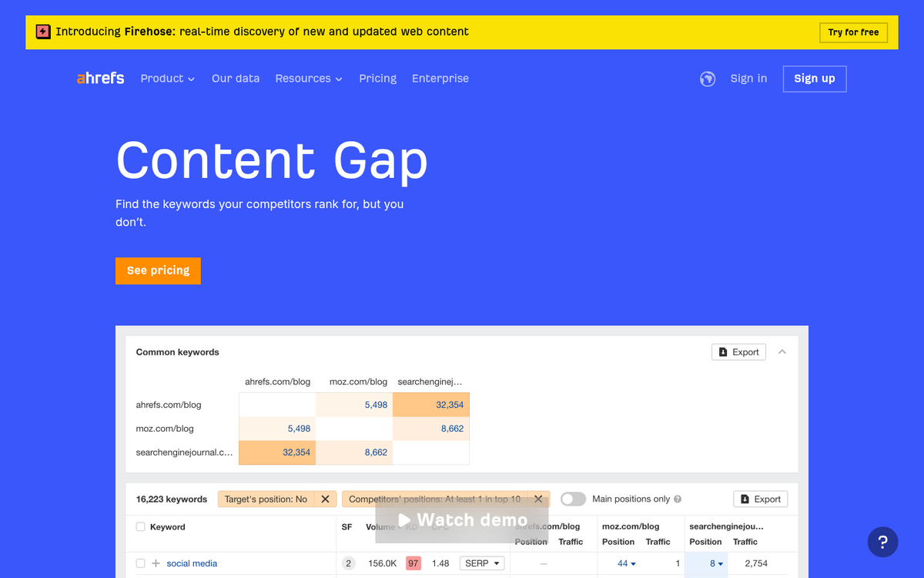Open help via the question mark bubble
Viewport: 924px width, 578px height.
882,542
